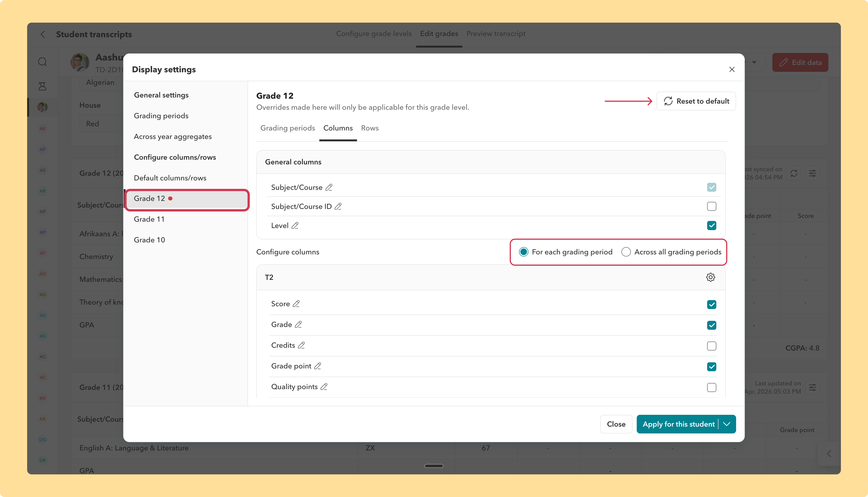868x497 pixels.
Task: Open the students icon in left sidebar
Action: click(x=42, y=86)
